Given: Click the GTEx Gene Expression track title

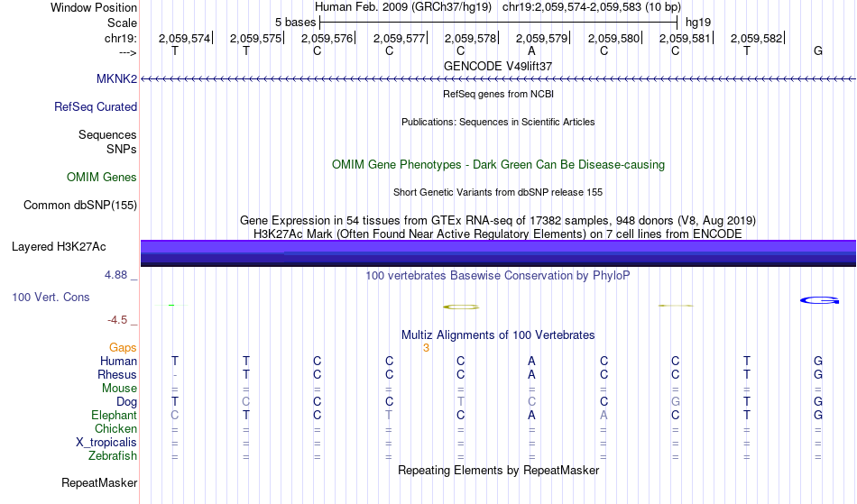Looking at the screenshot, I should click(498, 221).
